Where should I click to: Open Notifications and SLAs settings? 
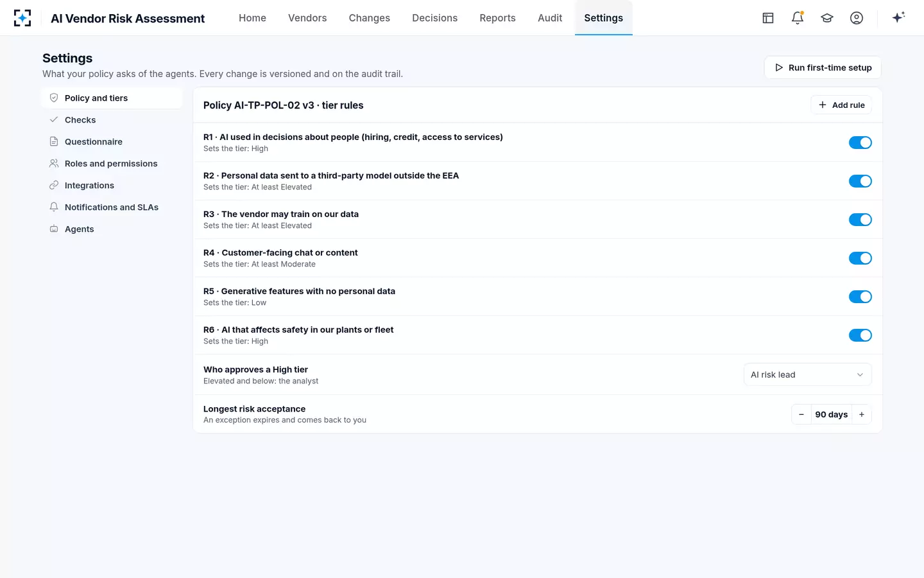pos(112,207)
